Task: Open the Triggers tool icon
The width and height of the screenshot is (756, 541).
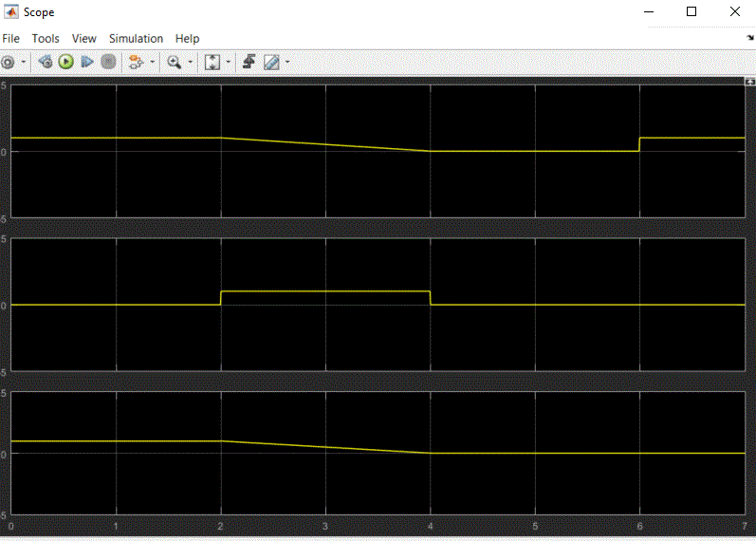Action: [249, 62]
